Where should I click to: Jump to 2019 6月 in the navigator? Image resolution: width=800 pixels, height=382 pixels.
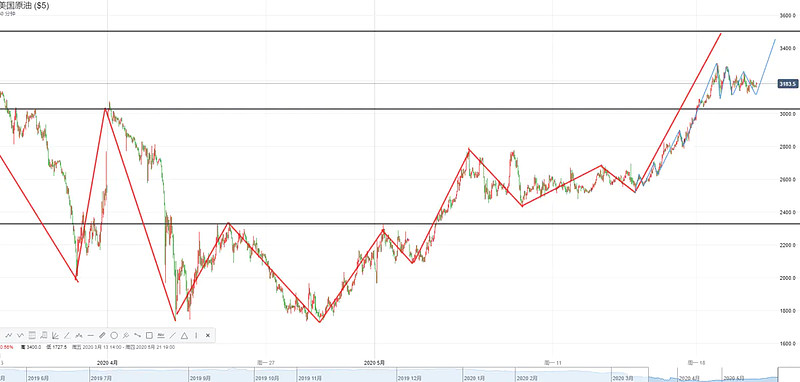(38, 378)
